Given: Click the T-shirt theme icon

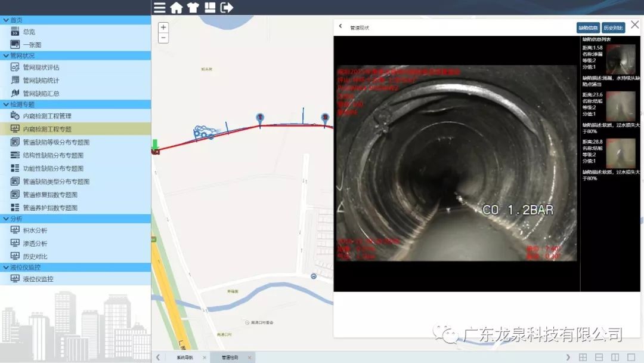Looking at the screenshot, I should 193,8.
